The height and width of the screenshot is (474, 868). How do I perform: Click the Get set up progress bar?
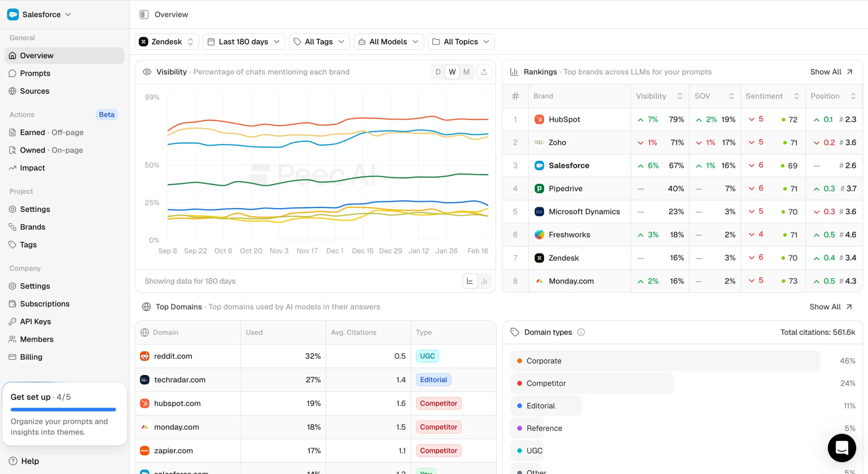click(63, 410)
